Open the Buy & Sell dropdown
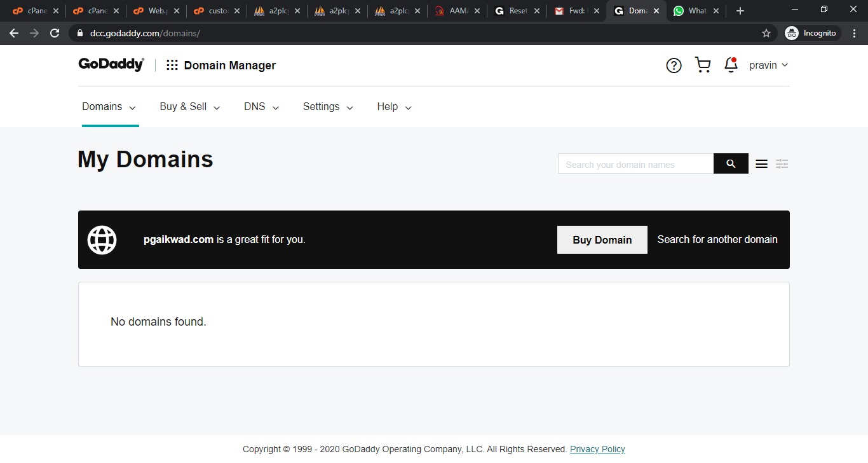The height and width of the screenshot is (463, 868). tap(189, 107)
